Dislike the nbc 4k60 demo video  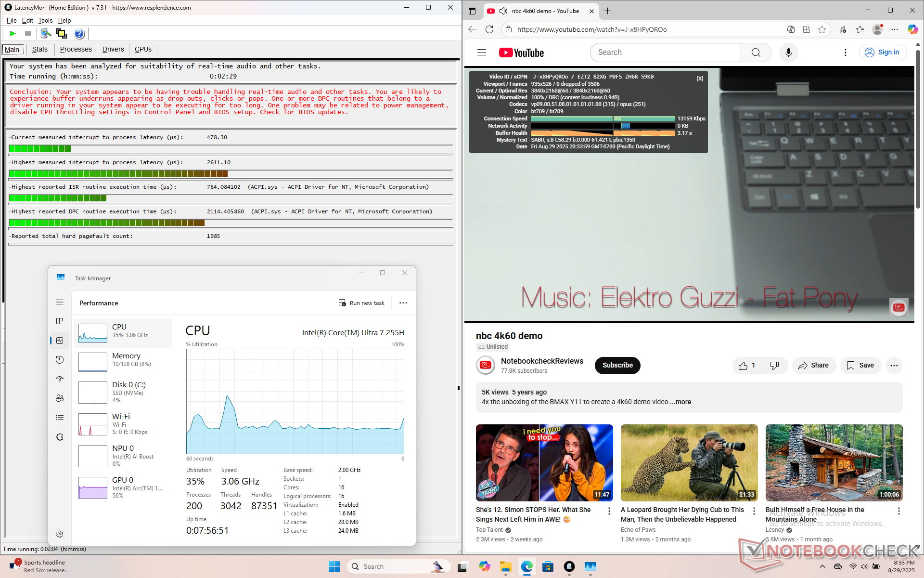775,366
